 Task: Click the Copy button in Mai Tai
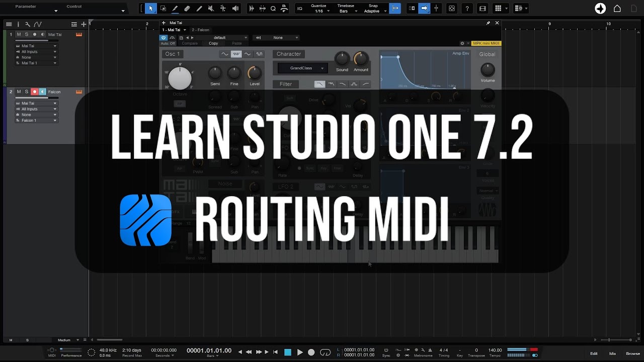pos(213,43)
